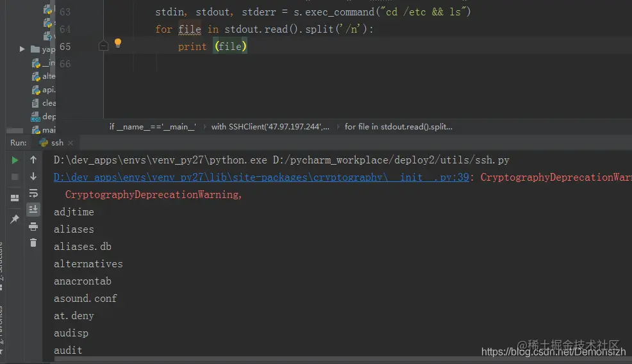Click line number 66 in gutter
Screen dimensions: 632x364
point(65,64)
